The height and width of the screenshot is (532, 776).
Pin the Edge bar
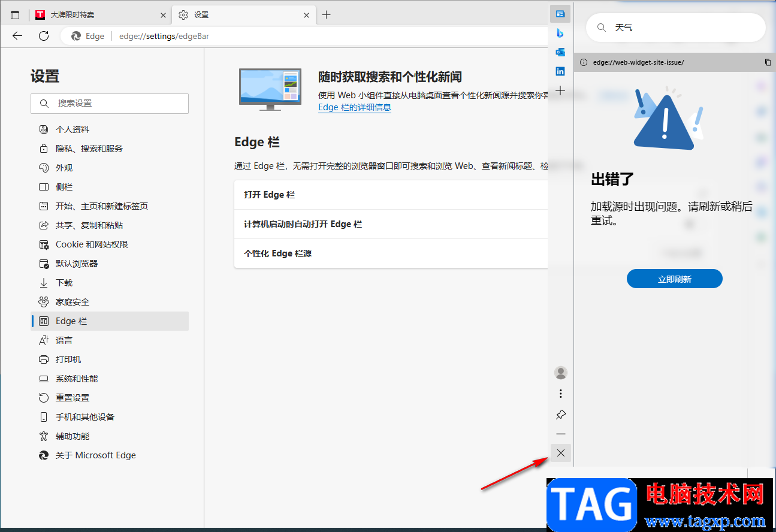tap(561, 415)
